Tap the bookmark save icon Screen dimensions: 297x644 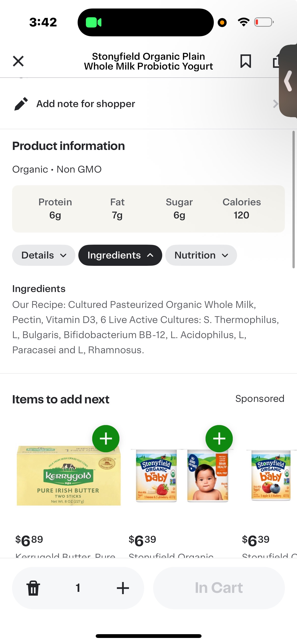click(x=245, y=61)
